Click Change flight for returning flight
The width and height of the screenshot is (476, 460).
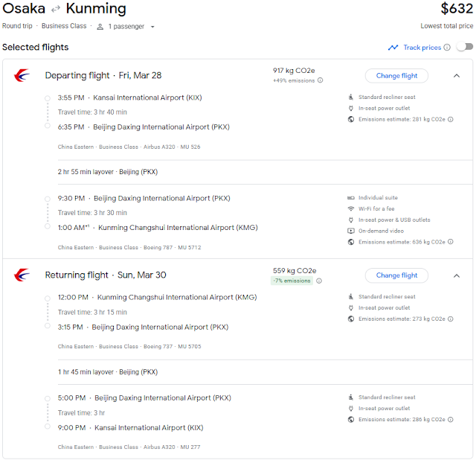pyautogui.click(x=396, y=275)
